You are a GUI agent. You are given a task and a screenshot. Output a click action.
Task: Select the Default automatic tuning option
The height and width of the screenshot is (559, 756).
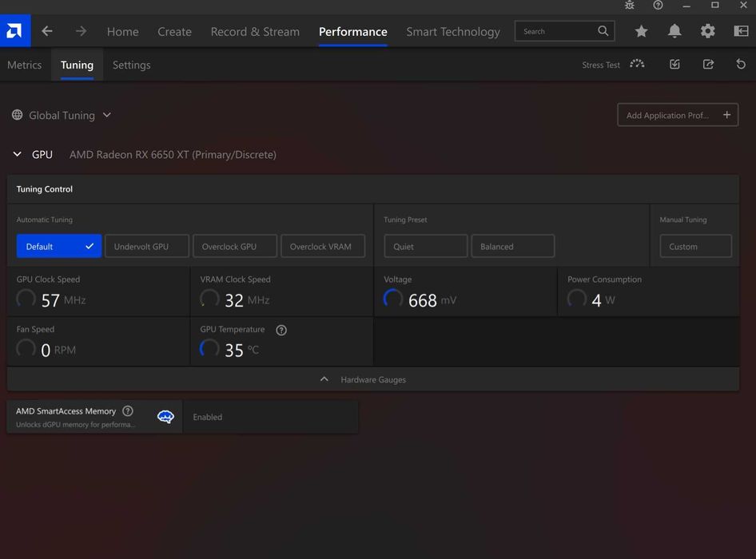click(58, 246)
